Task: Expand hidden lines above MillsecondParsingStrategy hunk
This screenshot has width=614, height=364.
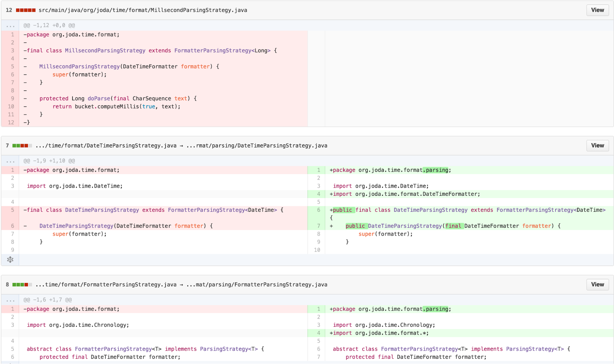Action: pyautogui.click(x=10, y=25)
